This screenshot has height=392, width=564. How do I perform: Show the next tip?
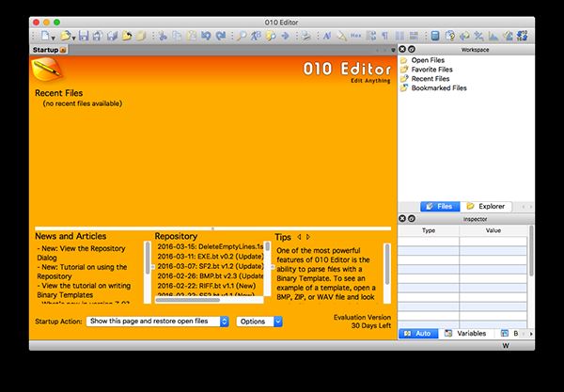(x=308, y=237)
